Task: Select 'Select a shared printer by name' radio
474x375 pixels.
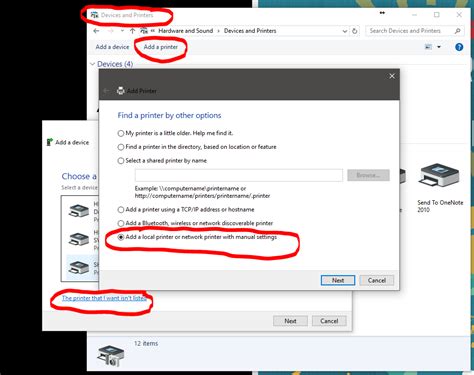Action: pos(121,161)
